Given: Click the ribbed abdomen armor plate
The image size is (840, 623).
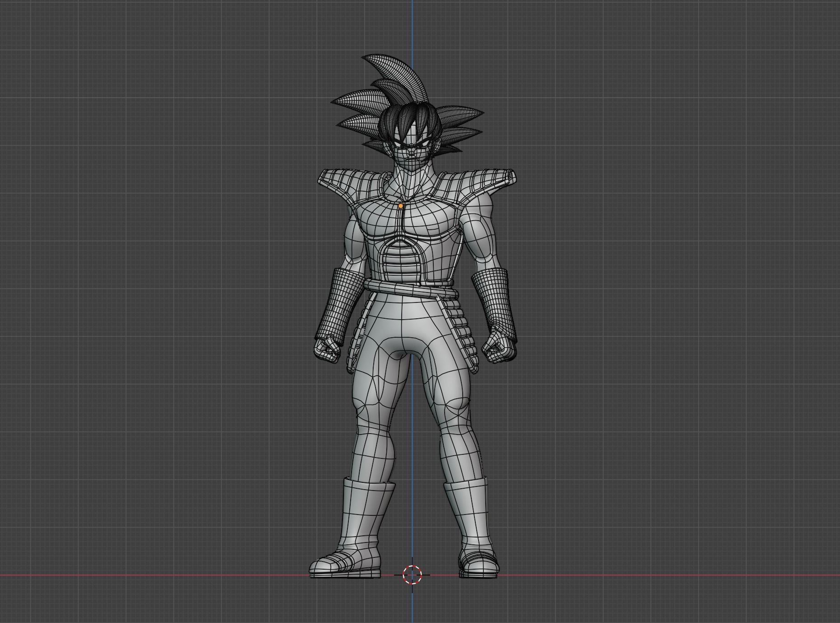Looking at the screenshot, I should [402, 262].
